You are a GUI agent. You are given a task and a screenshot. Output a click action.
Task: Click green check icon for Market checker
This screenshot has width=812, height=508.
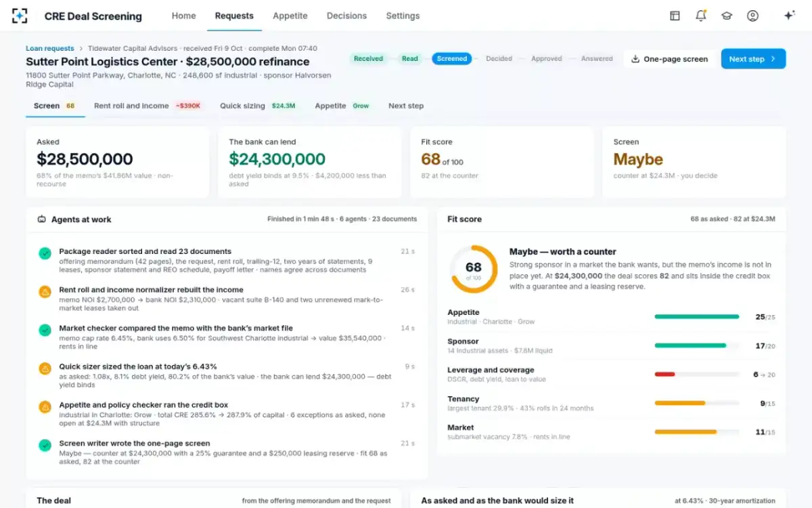pyautogui.click(x=45, y=330)
